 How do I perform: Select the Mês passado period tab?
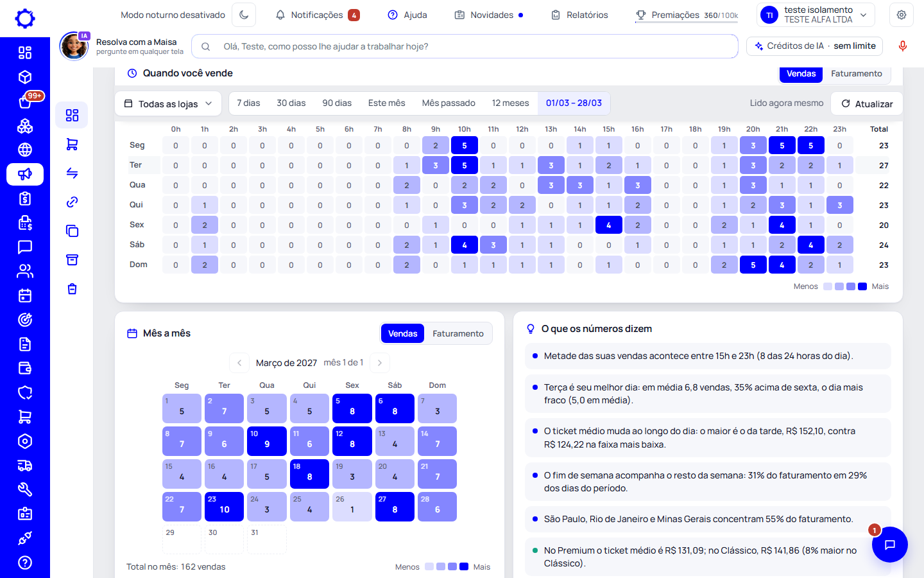tap(449, 103)
